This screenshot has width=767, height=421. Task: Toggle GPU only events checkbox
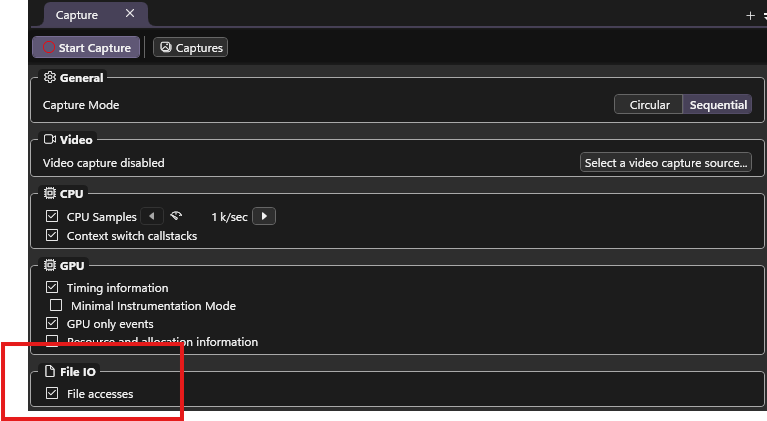pos(52,323)
